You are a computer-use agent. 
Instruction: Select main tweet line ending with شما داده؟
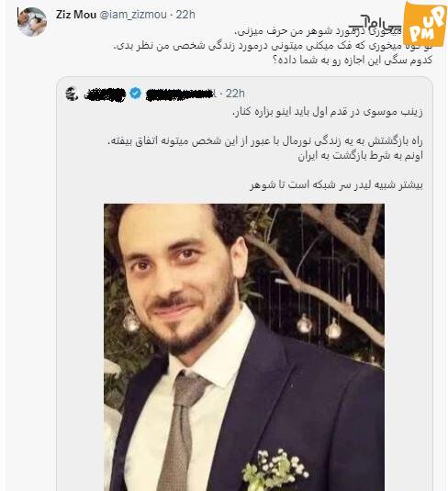click(x=353, y=61)
